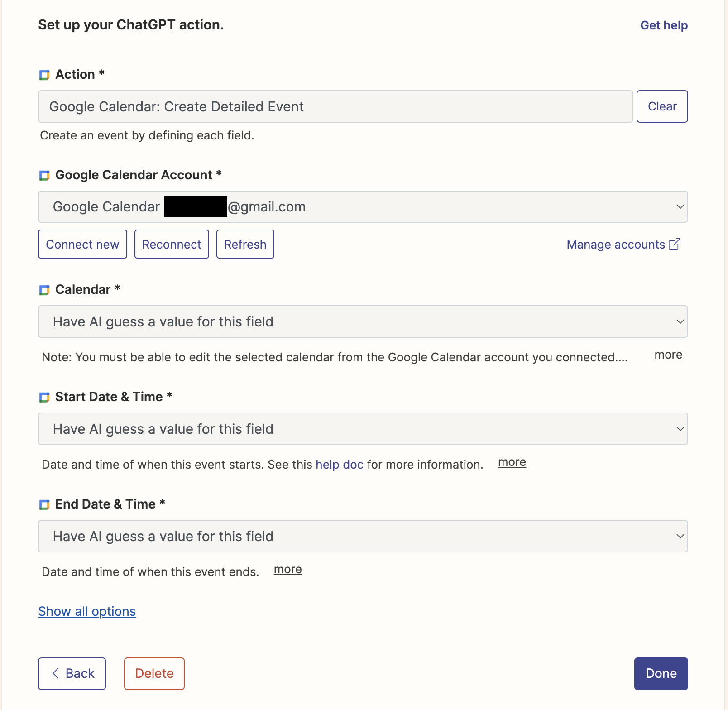Expand 'more' under the Calendar note
Screen dimensions: 728x710
click(668, 355)
